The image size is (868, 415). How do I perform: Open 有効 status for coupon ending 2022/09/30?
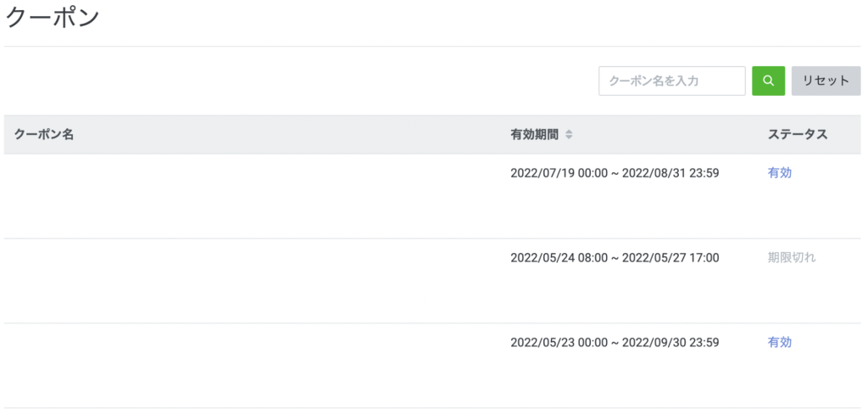[x=780, y=342]
